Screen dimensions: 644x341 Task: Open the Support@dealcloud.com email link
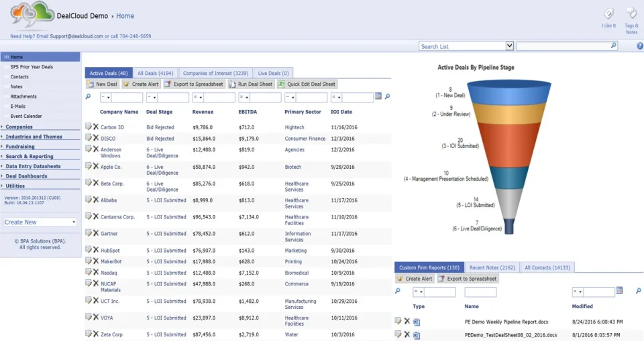[x=76, y=36]
